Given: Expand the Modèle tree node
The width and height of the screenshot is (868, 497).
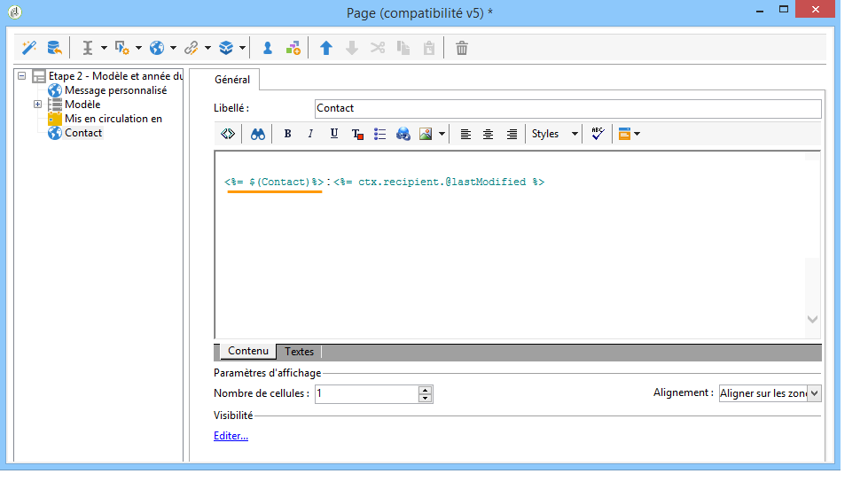Looking at the screenshot, I should [37, 104].
